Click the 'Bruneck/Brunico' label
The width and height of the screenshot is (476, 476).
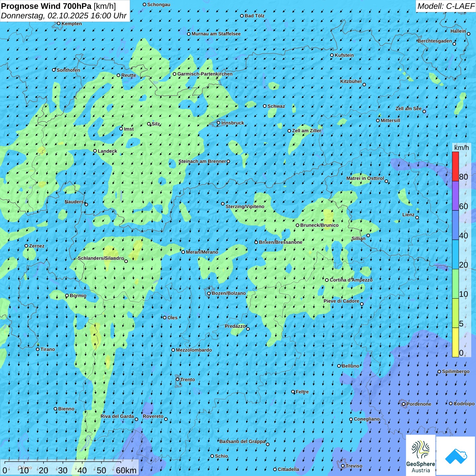319,225
